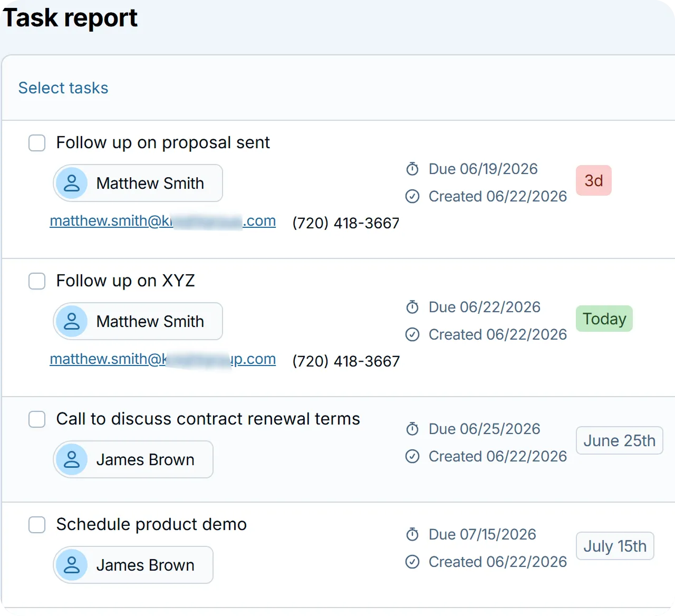Click the Due 07/15/2026 date text
The height and width of the screenshot is (616, 675).
483,534
